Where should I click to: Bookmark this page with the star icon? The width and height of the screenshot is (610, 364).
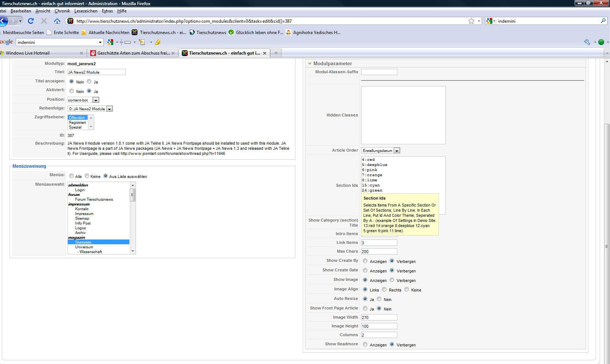(471, 21)
